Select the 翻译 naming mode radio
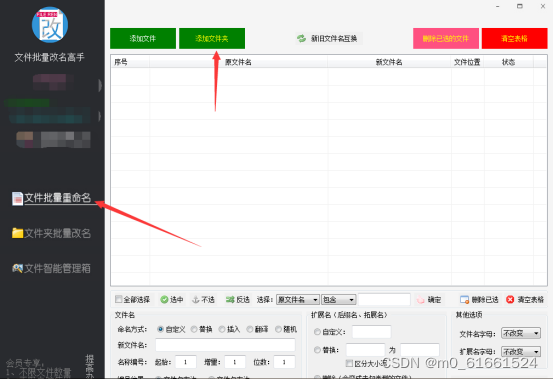This screenshot has width=553, height=379. pyautogui.click(x=250, y=329)
